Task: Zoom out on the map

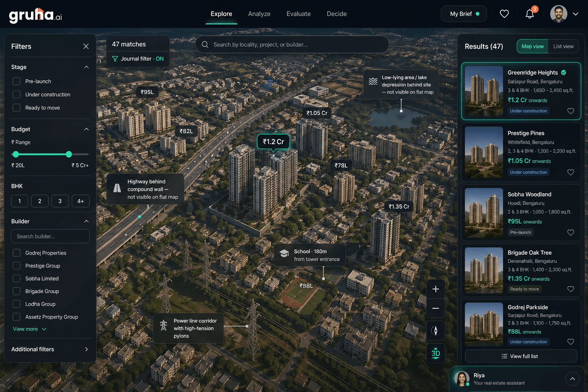Action: (436, 309)
